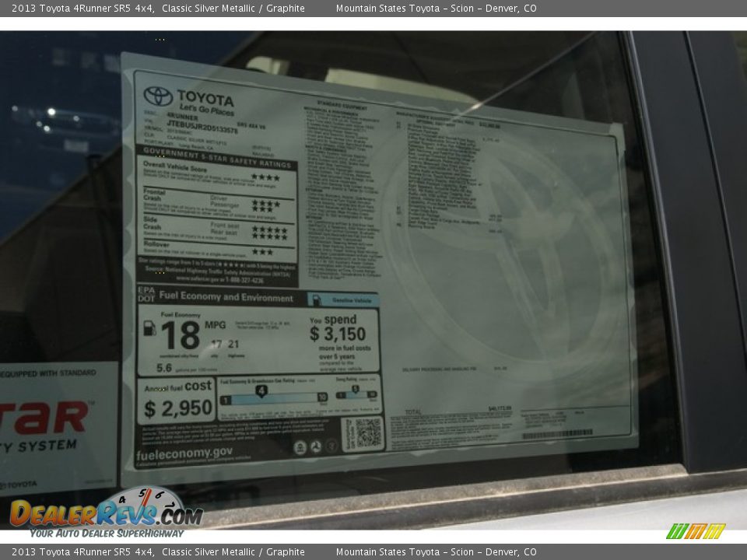Click the TOYOTA wordmark on the sticker
747x560 pixels.
pos(205,99)
